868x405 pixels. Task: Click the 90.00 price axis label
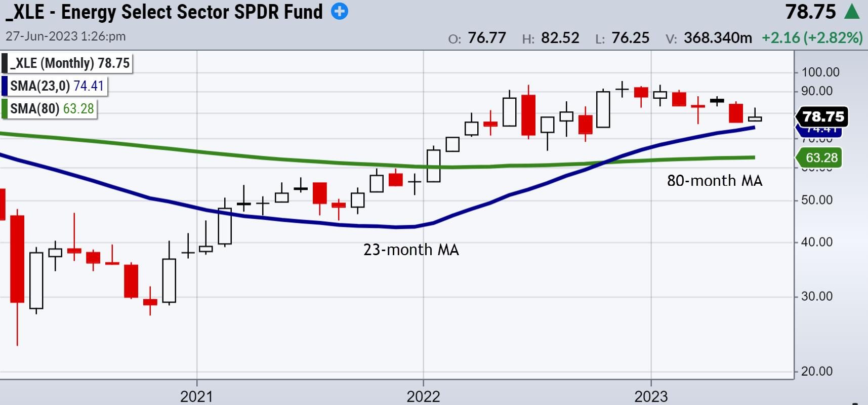[x=817, y=91]
